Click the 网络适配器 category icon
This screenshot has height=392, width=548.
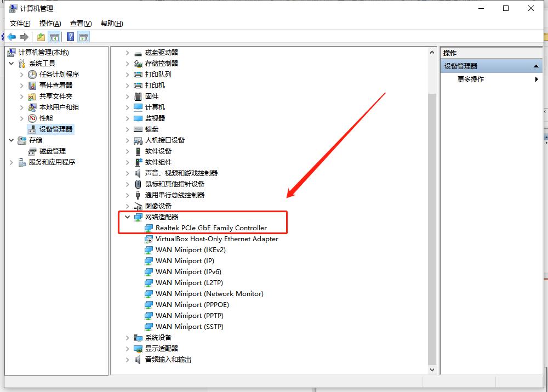coord(138,217)
